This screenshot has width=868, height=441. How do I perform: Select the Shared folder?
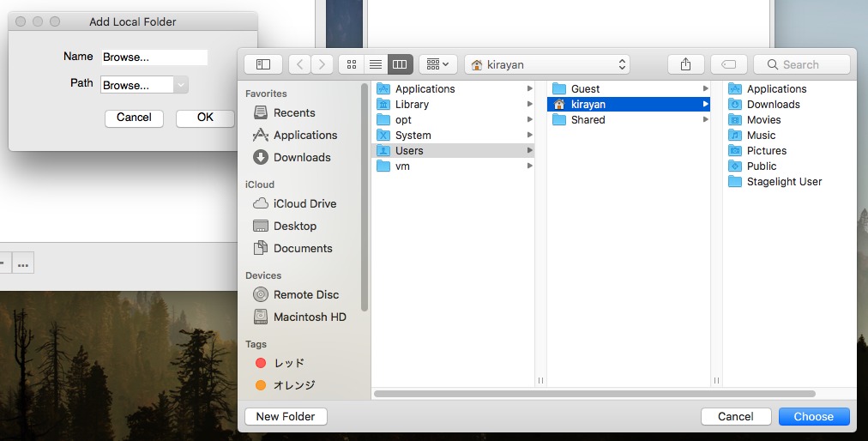point(629,119)
